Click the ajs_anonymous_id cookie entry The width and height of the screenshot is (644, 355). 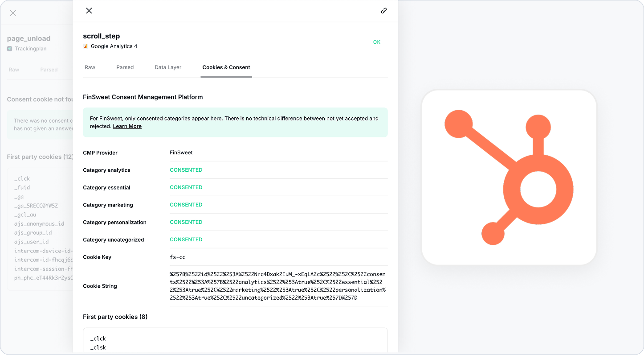(x=39, y=223)
